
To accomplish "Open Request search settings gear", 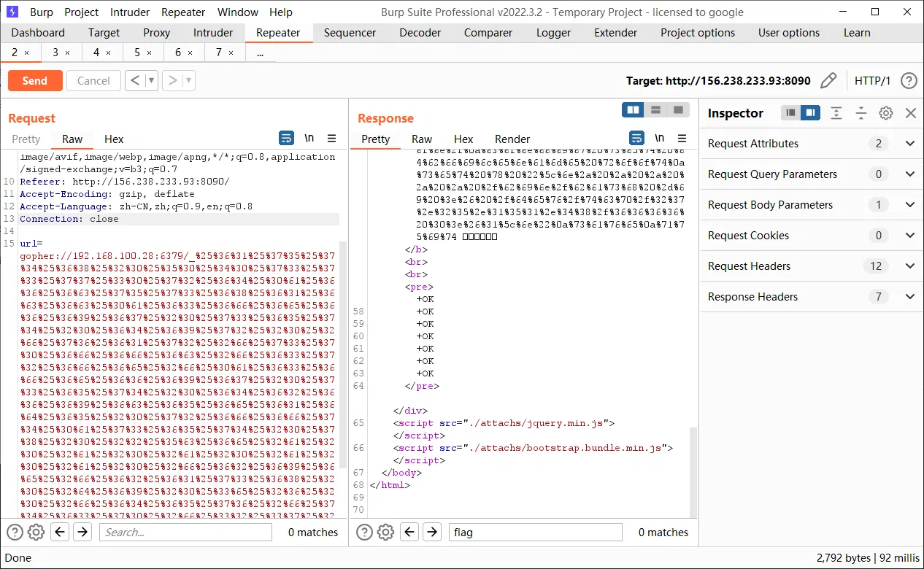I will pyautogui.click(x=36, y=532).
